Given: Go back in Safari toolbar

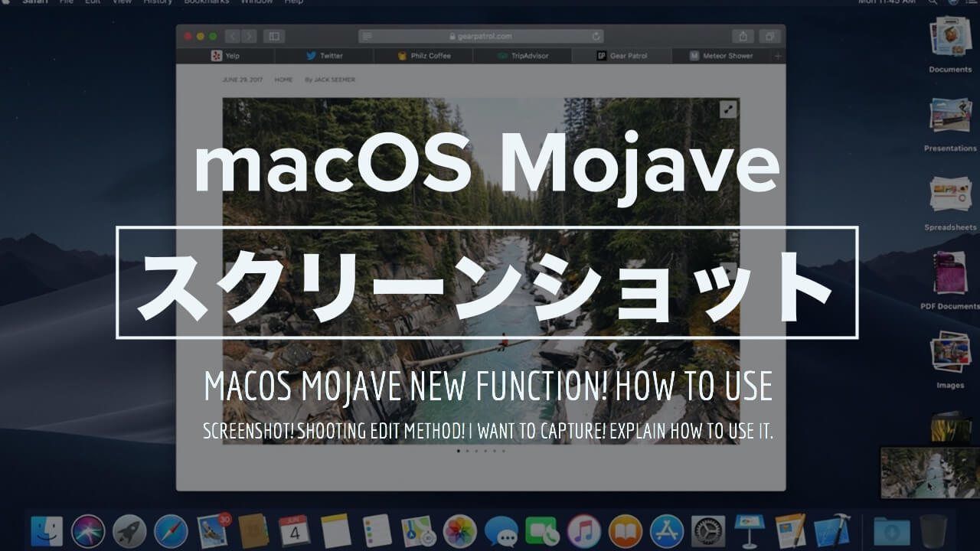Looking at the screenshot, I should point(232,36).
